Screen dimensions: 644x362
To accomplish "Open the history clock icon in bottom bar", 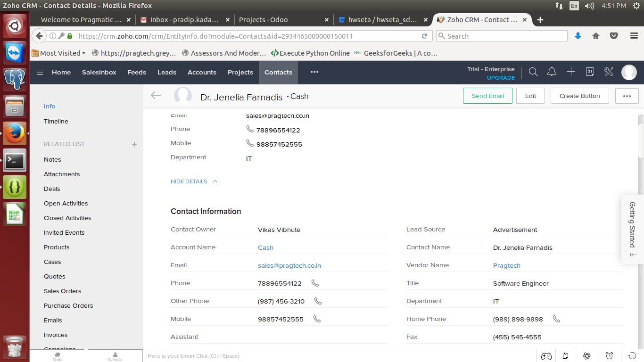I will [632, 356].
